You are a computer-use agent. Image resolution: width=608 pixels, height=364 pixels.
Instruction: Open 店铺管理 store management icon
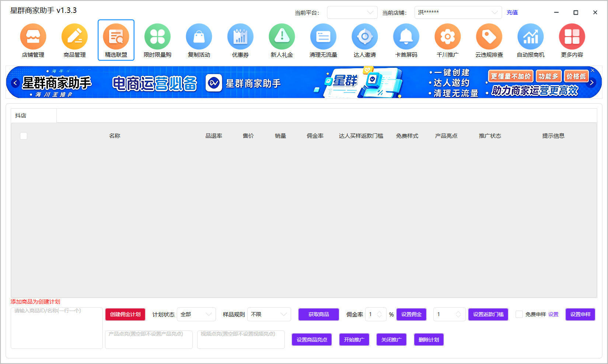tap(33, 36)
